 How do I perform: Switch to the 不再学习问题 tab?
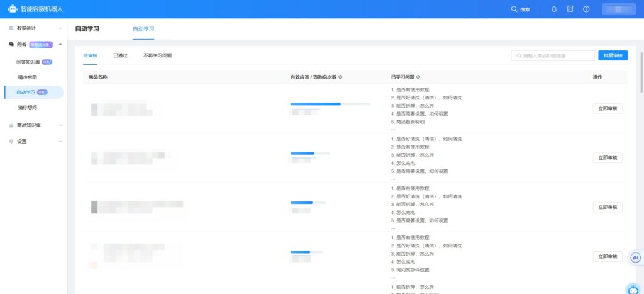click(x=157, y=55)
